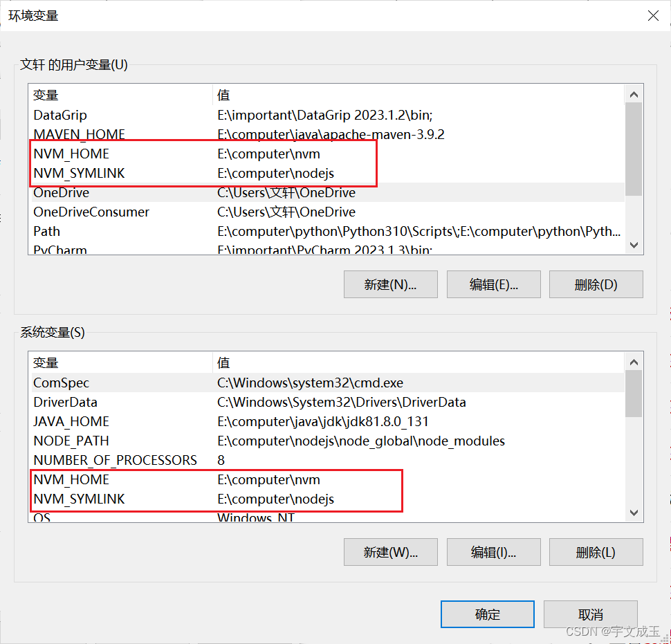Viewport: 671px width, 644px height.
Task: Cancel the dialog with 取消
Action: pyautogui.click(x=590, y=614)
